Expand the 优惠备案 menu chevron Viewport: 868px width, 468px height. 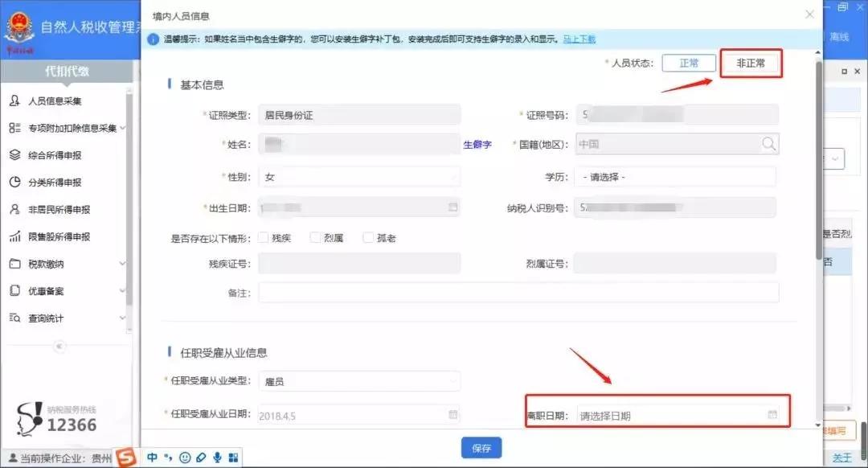point(122,291)
